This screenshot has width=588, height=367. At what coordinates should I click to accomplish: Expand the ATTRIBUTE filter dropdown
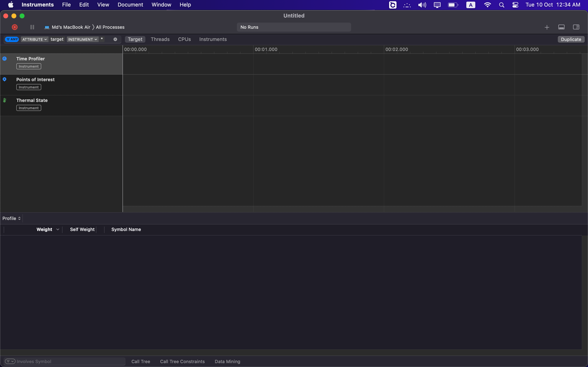[34, 39]
